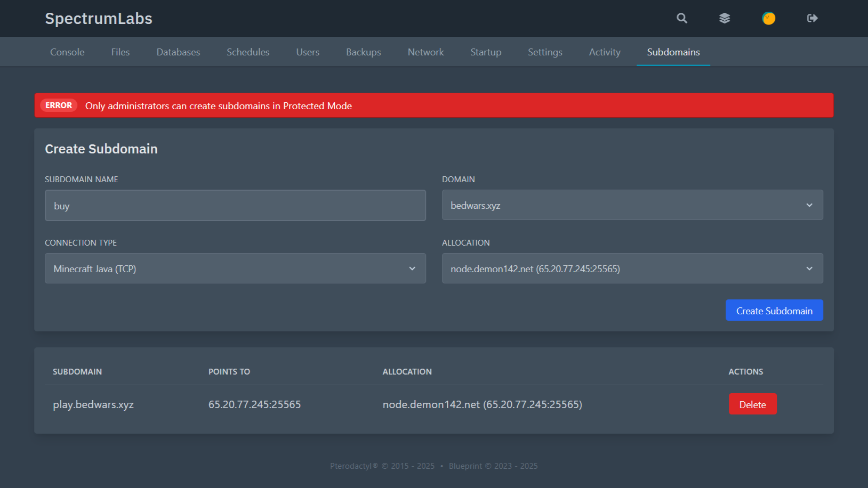The image size is (868, 488).
Task: Open the Connection Type dropdown
Action: coord(235,269)
